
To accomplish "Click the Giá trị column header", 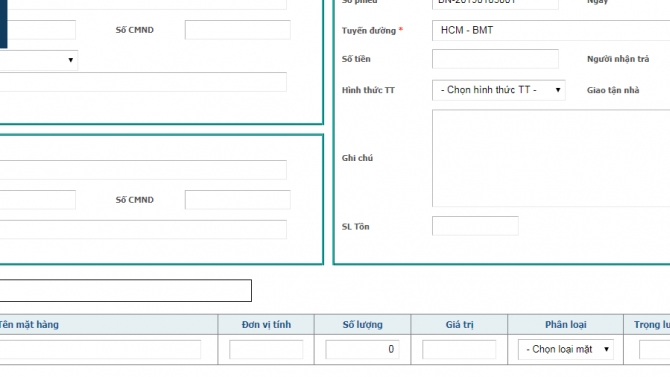I will pos(459,324).
